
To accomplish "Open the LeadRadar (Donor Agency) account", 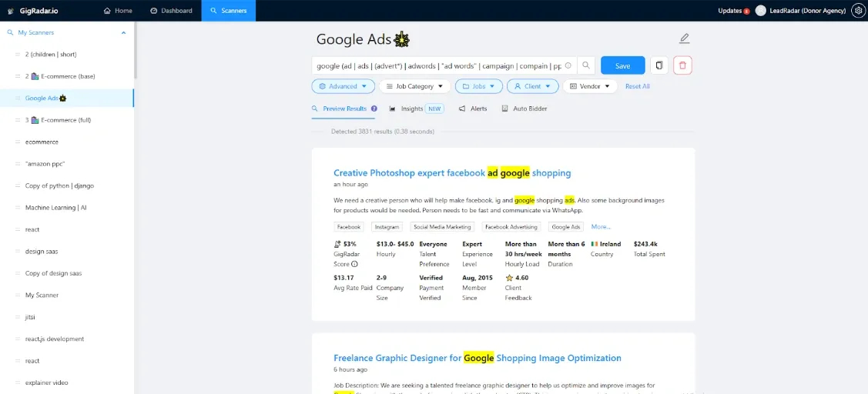I will [x=800, y=11].
